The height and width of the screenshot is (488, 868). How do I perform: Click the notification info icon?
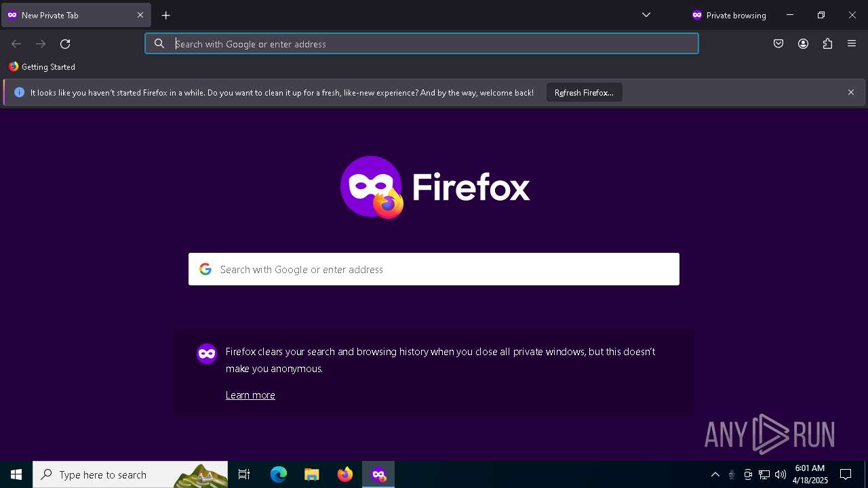click(x=19, y=93)
